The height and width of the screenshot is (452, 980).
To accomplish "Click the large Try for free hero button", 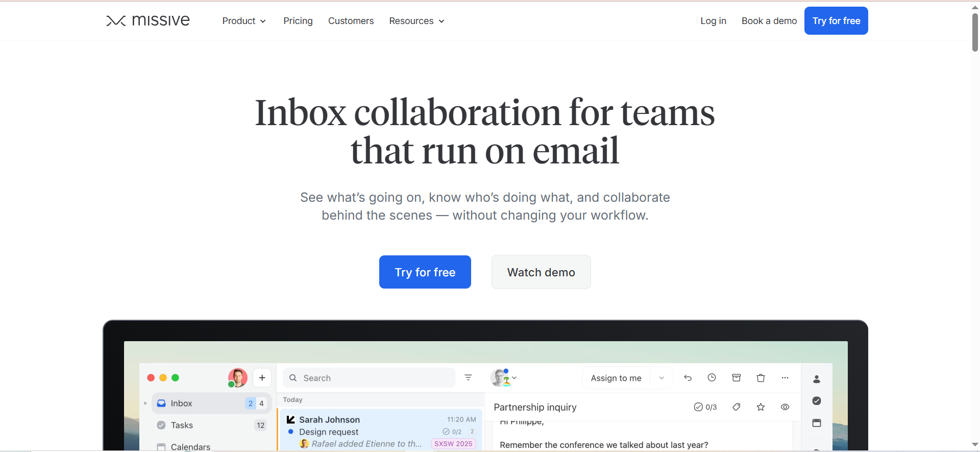I will point(425,272).
